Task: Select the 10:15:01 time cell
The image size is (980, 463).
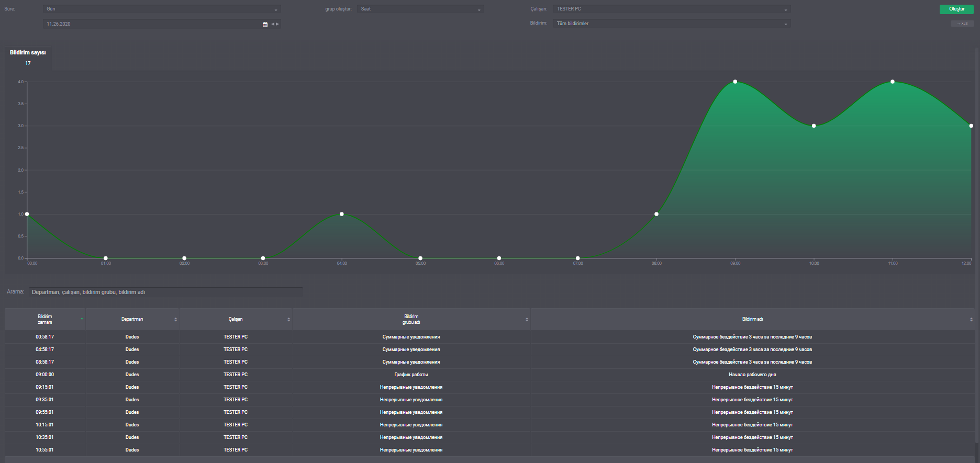Action: [x=45, y=425]
